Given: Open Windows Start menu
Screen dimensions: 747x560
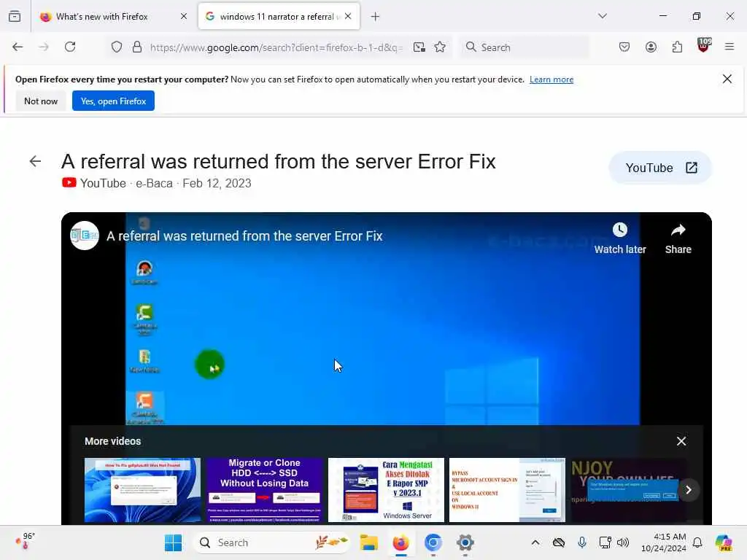Looking at the screenshot, I should point(174,542).
